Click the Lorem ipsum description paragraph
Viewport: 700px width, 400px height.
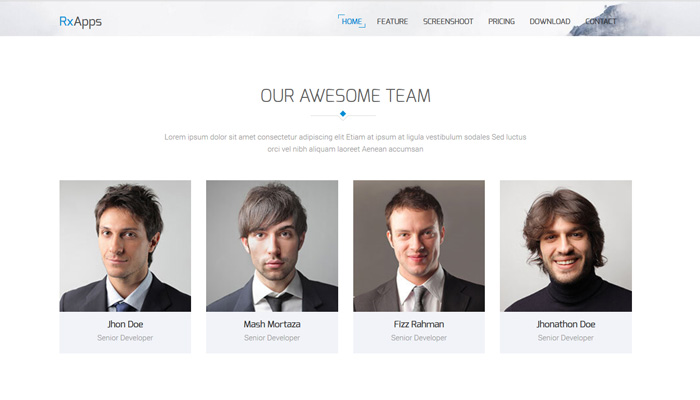coord(345,143)
